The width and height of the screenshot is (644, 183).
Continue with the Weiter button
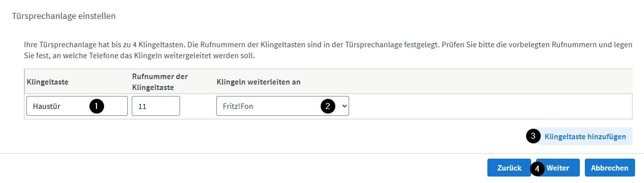558,168
